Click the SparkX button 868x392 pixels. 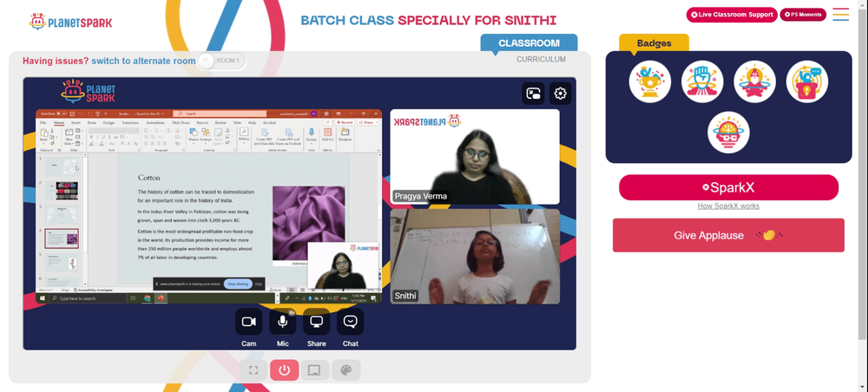(x=728, y=187)
